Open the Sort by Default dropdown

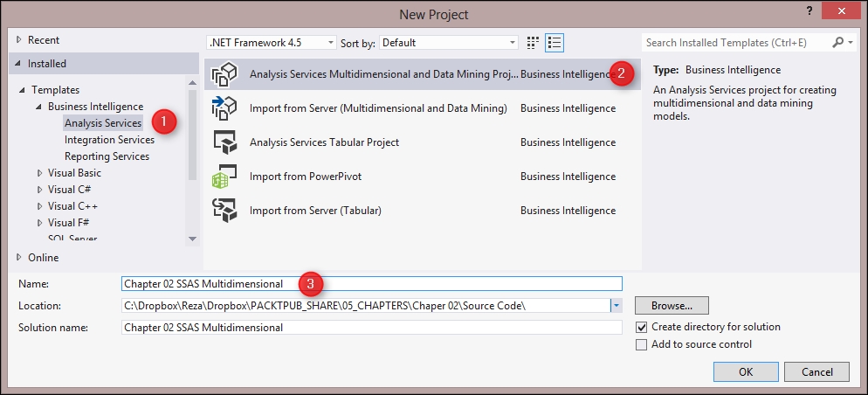[x=448, y=43]
